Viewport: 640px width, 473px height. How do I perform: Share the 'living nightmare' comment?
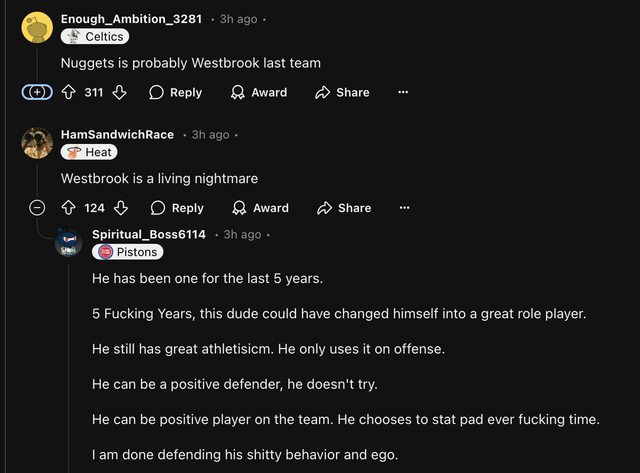point(344,208)
